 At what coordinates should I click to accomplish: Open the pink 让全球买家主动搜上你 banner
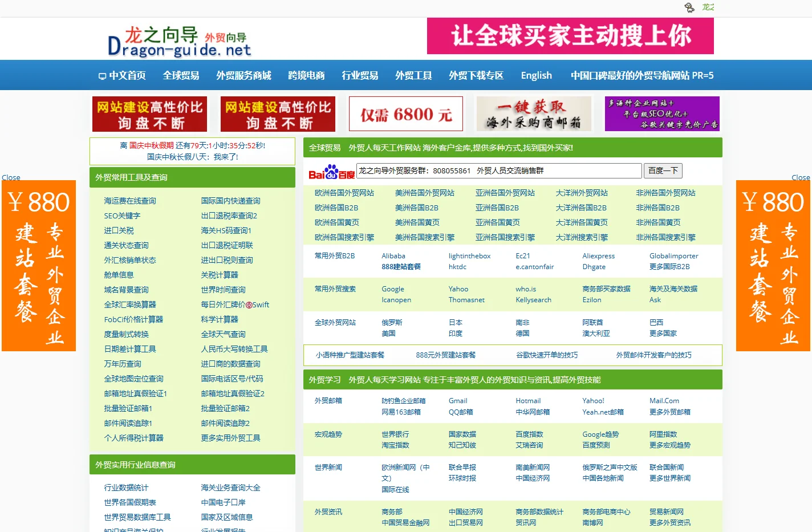click(570, 36)
